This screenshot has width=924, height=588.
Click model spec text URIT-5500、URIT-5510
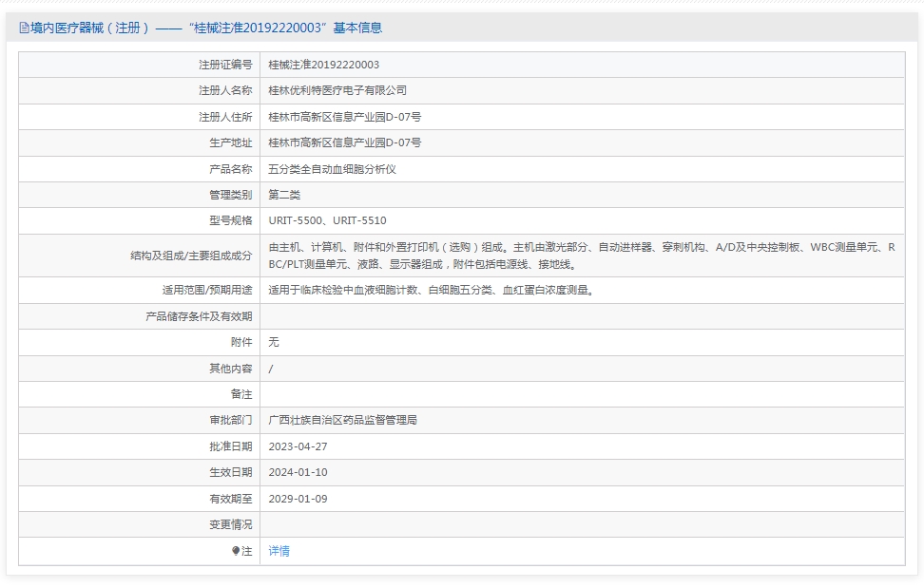(x=327, y=220)
